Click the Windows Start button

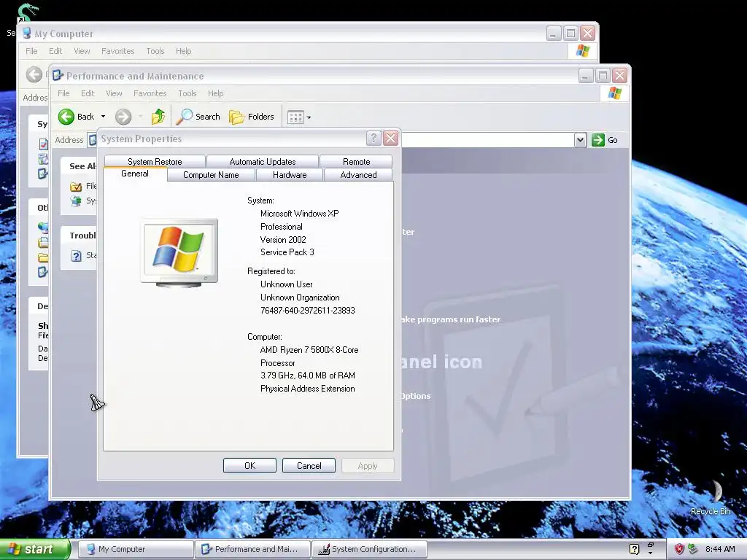[x=35, y=549]
